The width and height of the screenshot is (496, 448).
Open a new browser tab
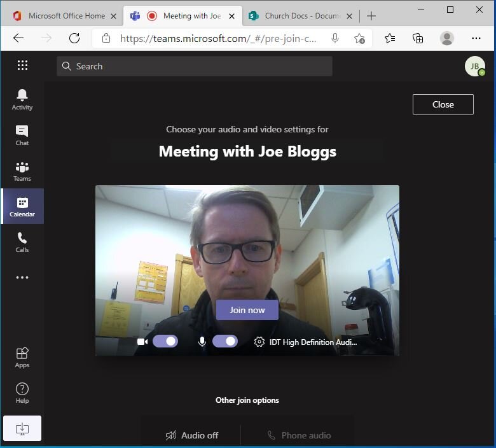click(x=371, y=16)
